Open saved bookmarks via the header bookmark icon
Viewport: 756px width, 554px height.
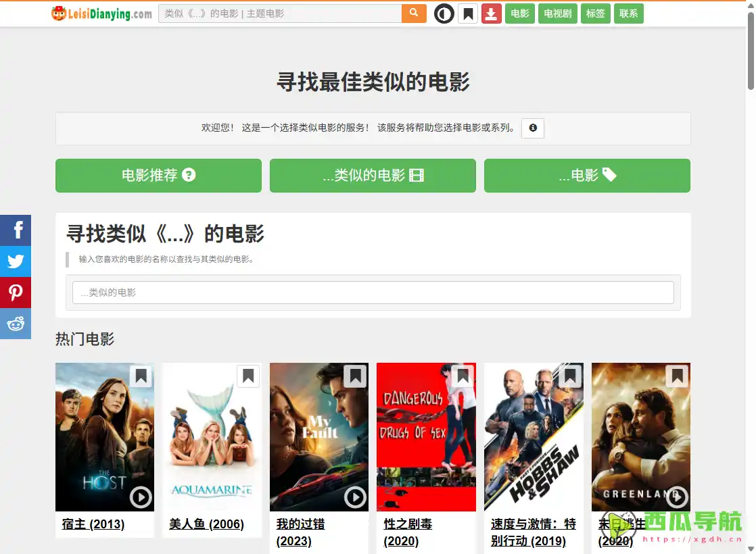pos(468,13)
